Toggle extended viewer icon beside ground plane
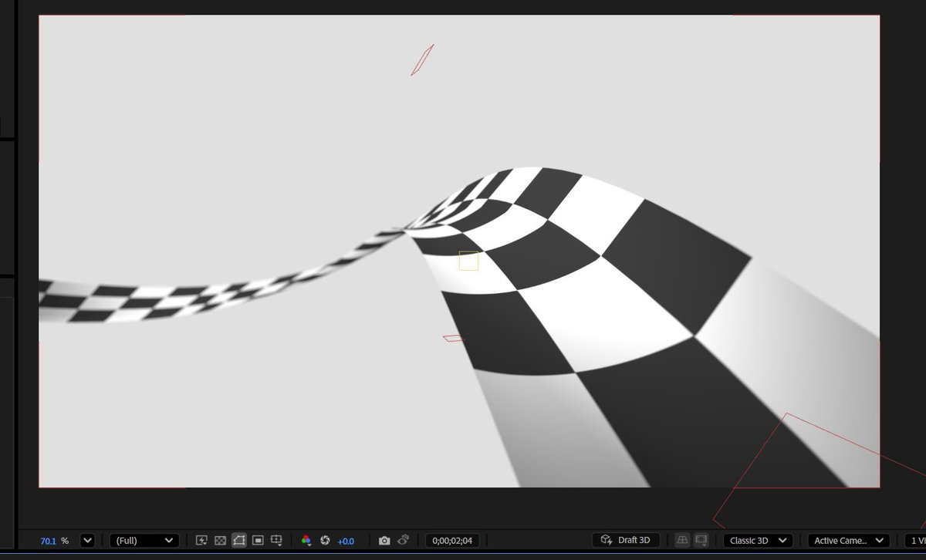 point(701,540)
